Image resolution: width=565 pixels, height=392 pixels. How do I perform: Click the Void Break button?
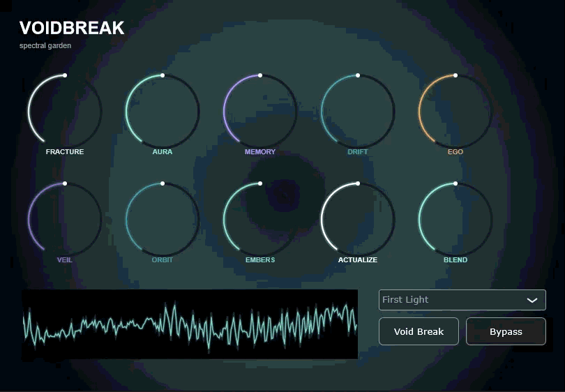pyautogui.click(x=419, y=331)
